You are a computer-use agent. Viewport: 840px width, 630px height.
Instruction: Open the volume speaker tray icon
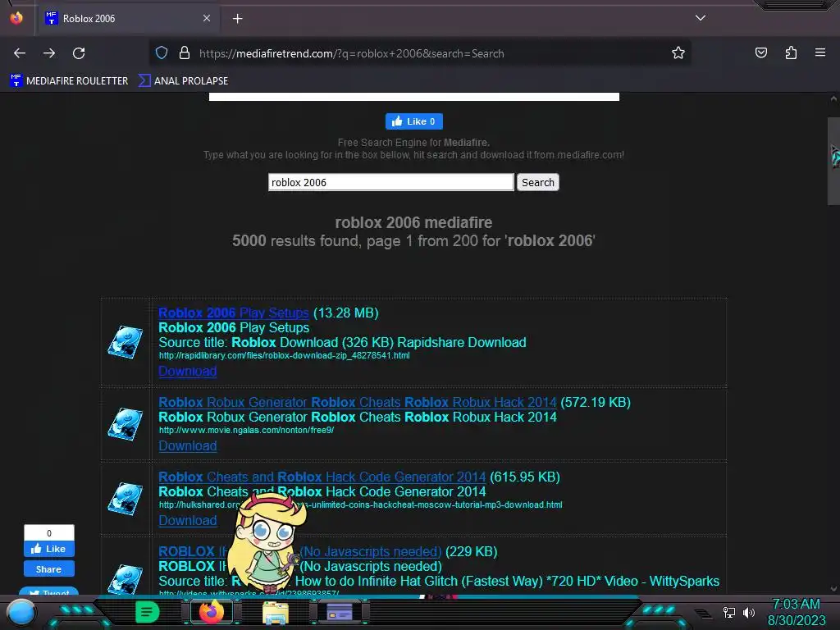(x=749, y=612)
